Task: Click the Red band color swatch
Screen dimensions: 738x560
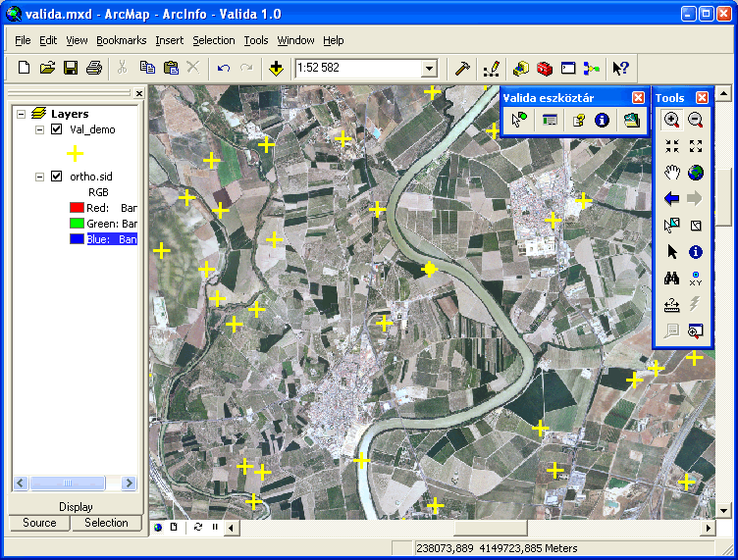Action: click(x=76, y=208)
